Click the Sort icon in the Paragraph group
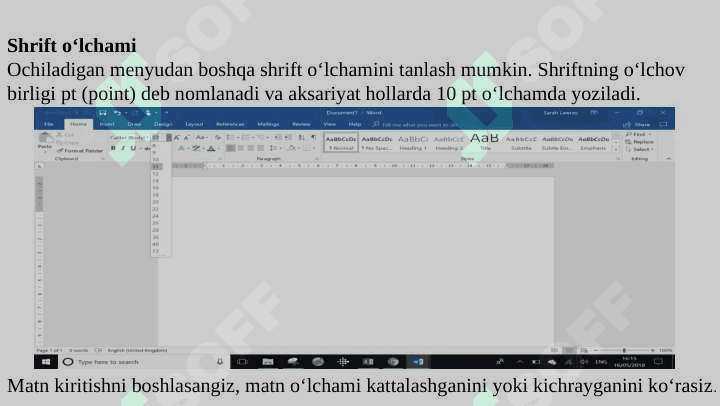 (301, 137)
